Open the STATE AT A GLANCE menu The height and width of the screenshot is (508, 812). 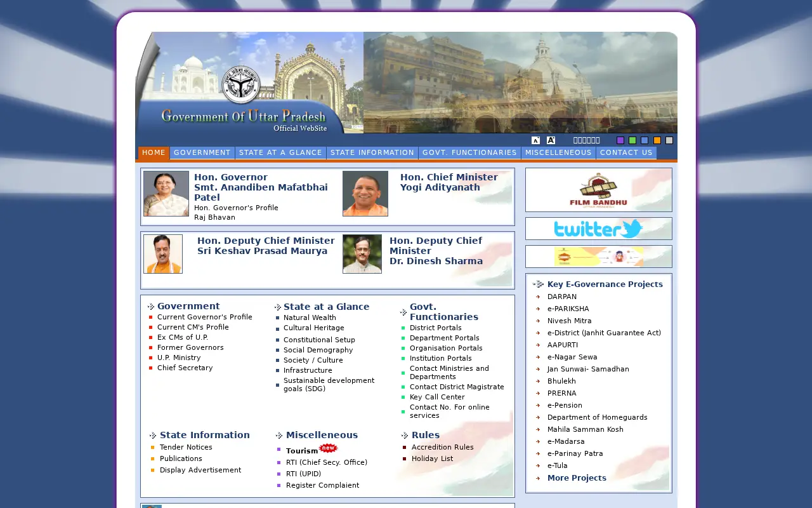(280, 153)
